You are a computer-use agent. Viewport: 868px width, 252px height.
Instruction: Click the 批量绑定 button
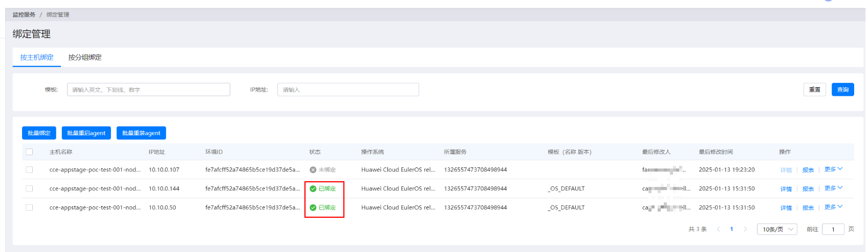pyautogui.click(x=39, y=133)
